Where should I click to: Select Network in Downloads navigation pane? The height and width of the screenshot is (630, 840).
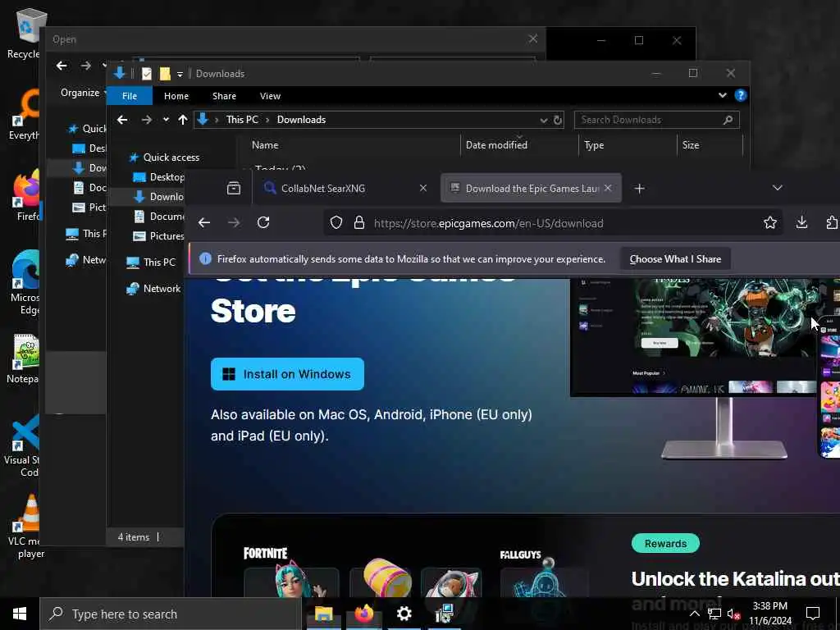162,289
